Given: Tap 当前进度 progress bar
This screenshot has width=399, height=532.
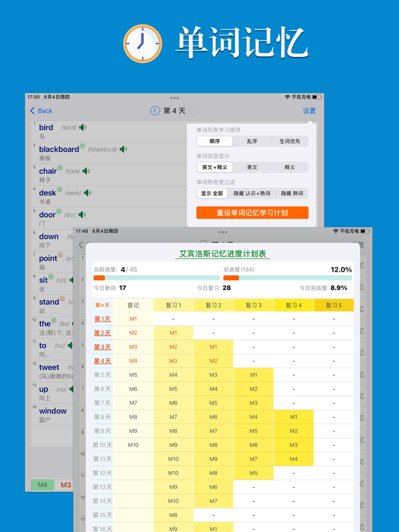Looking at the screenshot, I should click(156, 277).
